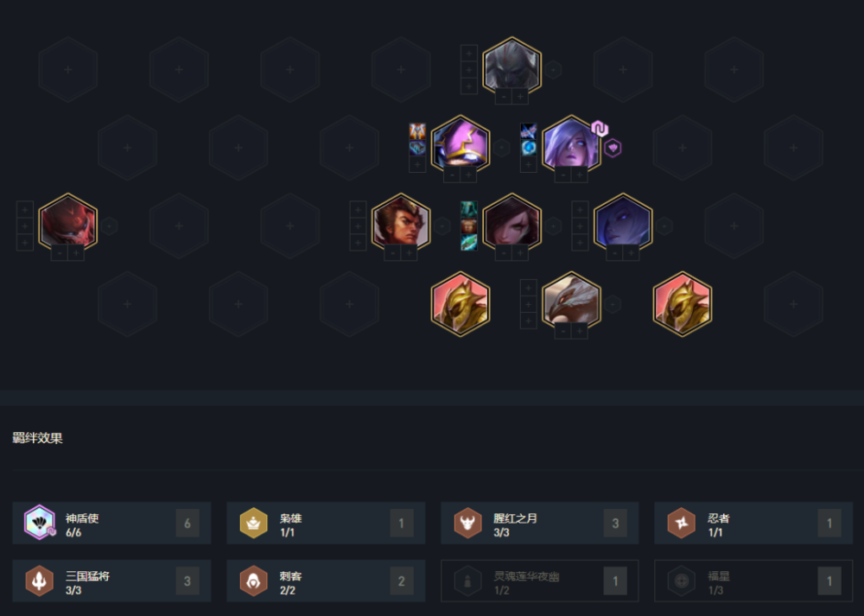Toggle the purple chosen hexagon beside purple-haired champion
Viewport: 864px width, 616px height.
tap(613, 148)
